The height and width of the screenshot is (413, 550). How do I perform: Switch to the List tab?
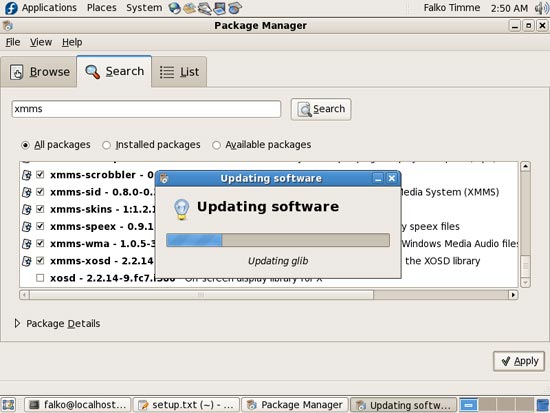[x=180, y=72]
